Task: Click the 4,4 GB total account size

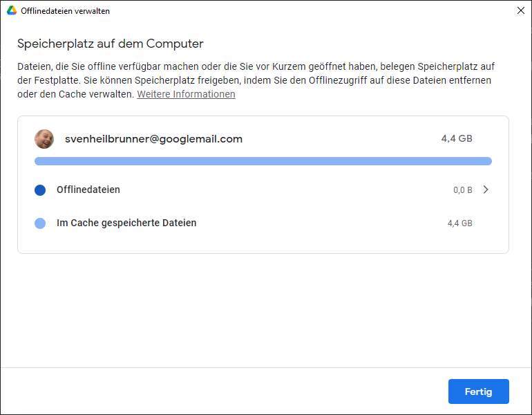Action: (457, 138)
